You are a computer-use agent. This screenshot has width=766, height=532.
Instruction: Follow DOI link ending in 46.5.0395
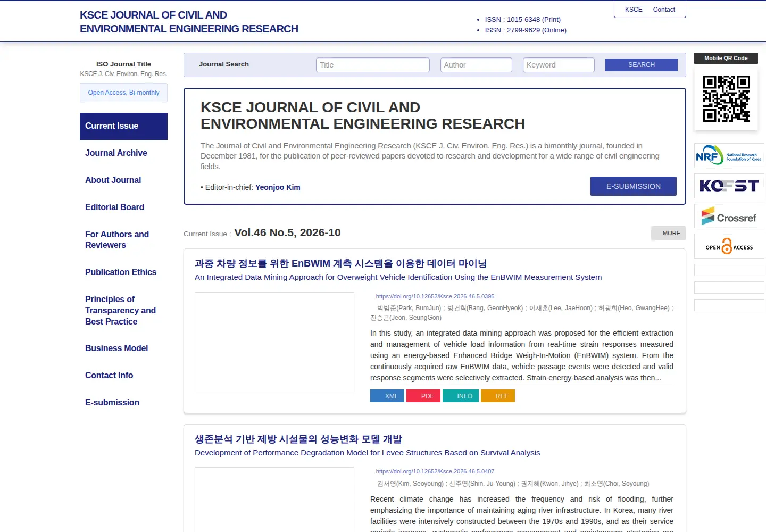[435, 296]
